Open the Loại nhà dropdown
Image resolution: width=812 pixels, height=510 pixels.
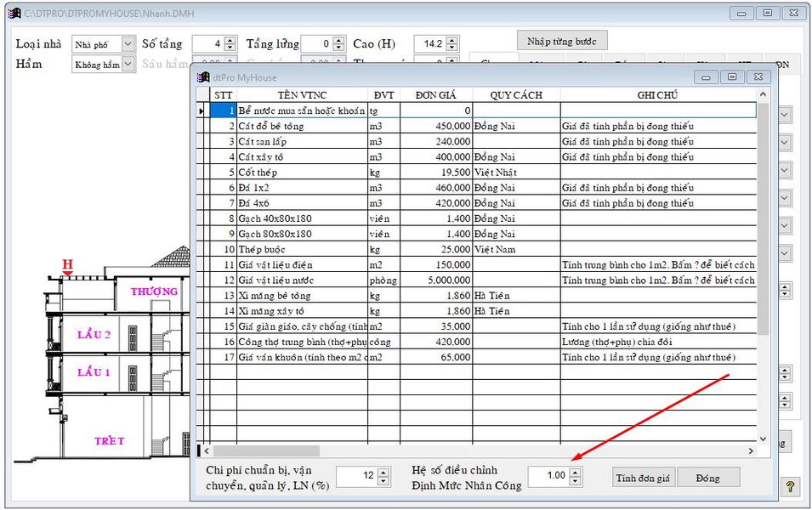128,44
